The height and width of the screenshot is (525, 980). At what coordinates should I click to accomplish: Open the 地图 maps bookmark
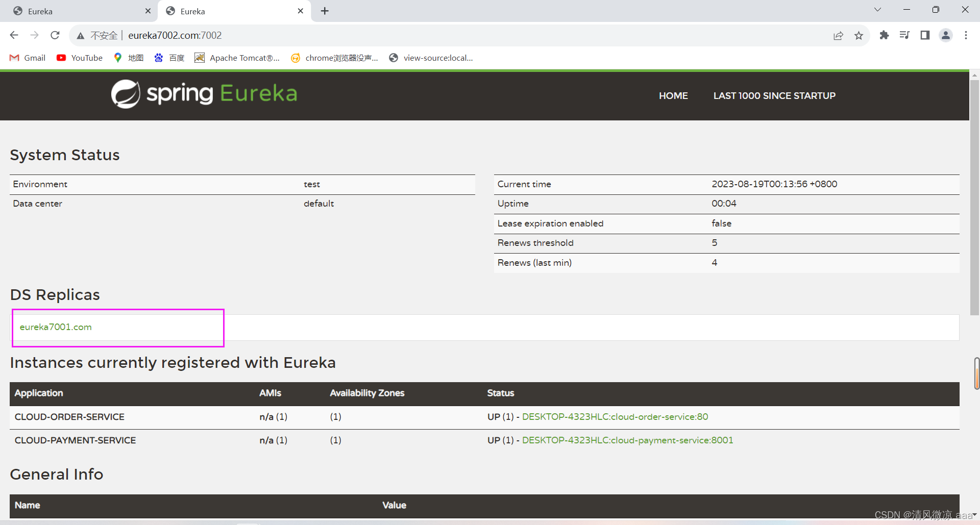[x=129, y=58]
